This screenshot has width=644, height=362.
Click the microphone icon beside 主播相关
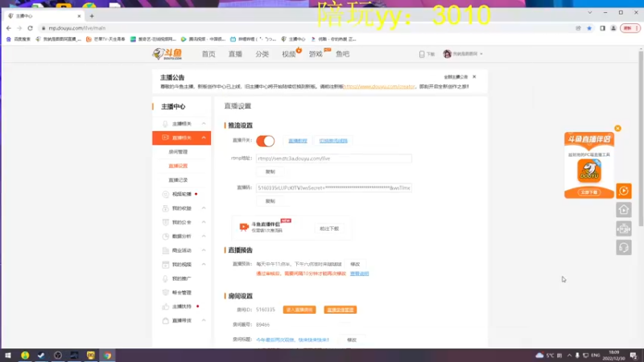point(165,124)
